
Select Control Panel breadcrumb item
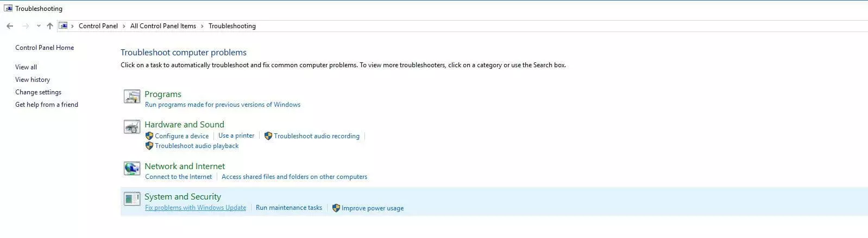98,26
